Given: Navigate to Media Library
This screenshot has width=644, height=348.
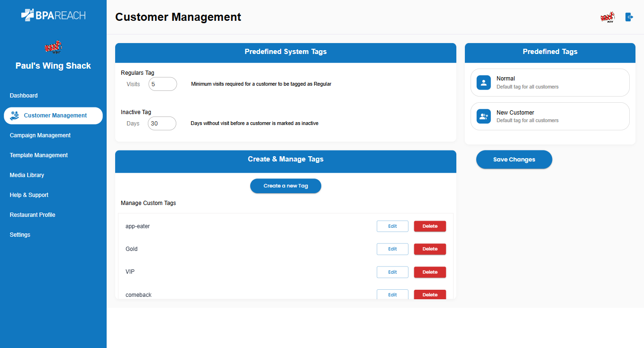Looking at the screenshot, I should click(x=27, y=175).
